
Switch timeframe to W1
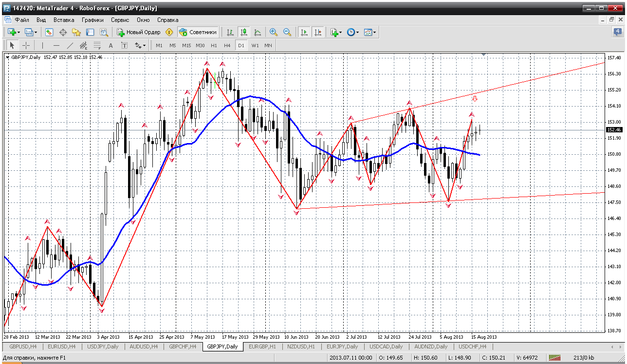[255, 45]
